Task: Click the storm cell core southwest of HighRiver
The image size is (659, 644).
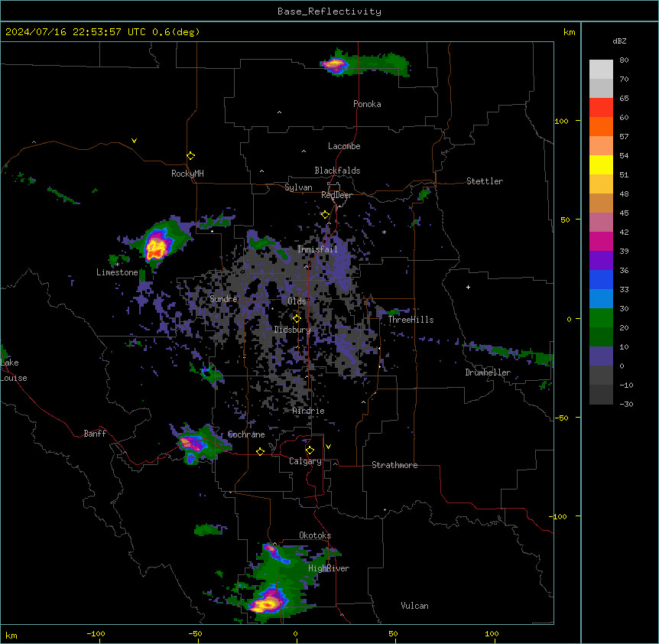Action: tap(267, 602)
